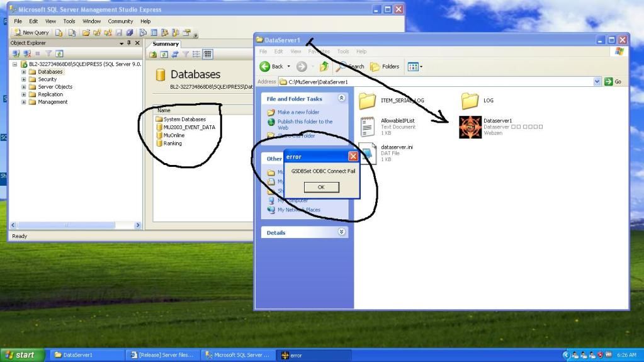Screen dimensions: 644x362
Task: Open the AllowableIPList text document
Action: 367,127
